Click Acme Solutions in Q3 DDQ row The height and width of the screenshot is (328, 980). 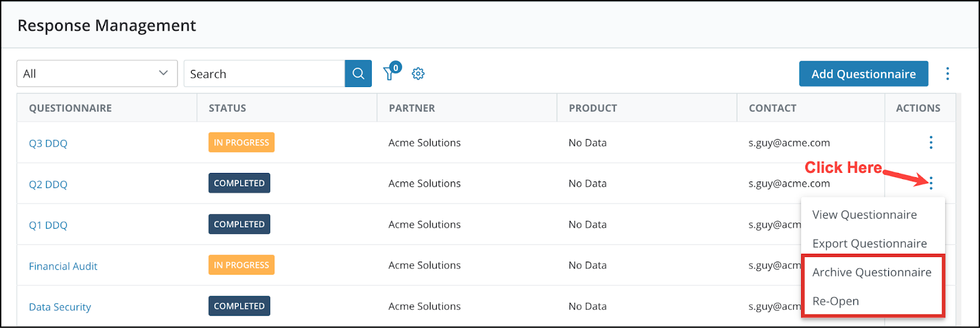[x=424, y=143]
